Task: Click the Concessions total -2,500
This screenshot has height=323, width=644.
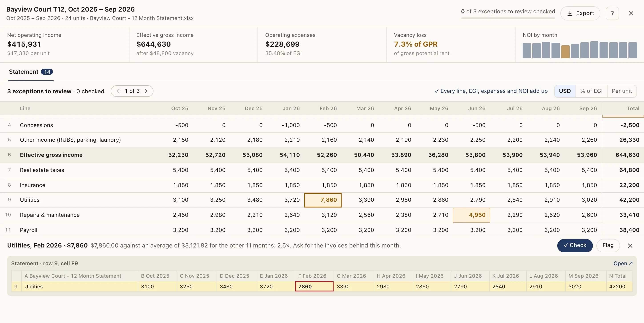Action: [x=630, y=126]
